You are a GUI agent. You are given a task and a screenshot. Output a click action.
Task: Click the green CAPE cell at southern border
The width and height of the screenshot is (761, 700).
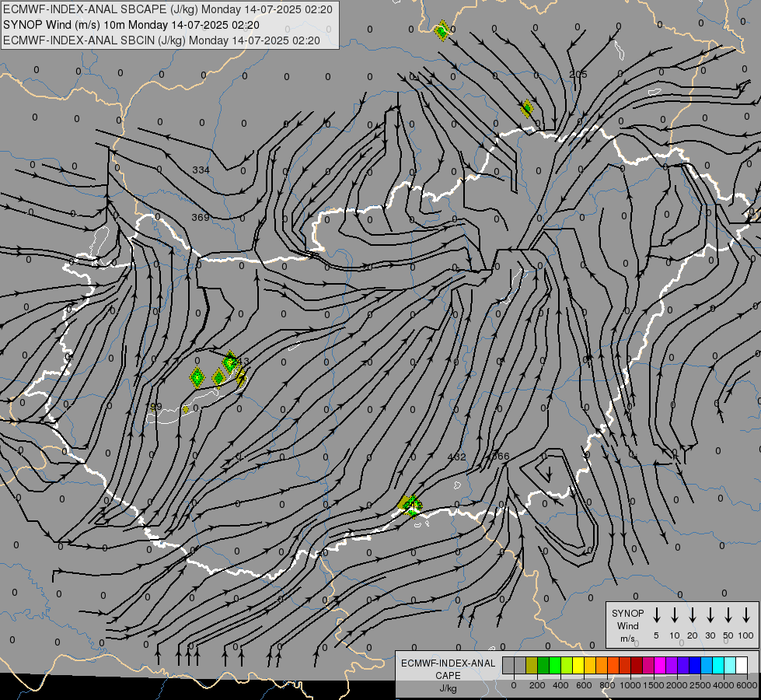411,506
